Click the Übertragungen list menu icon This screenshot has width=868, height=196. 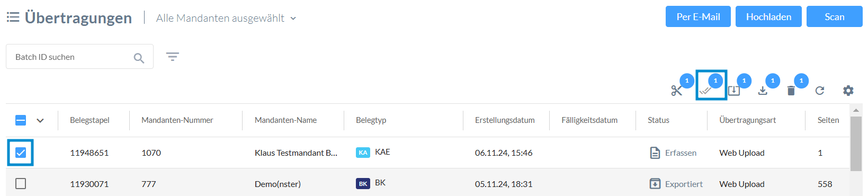pos(13,17)
